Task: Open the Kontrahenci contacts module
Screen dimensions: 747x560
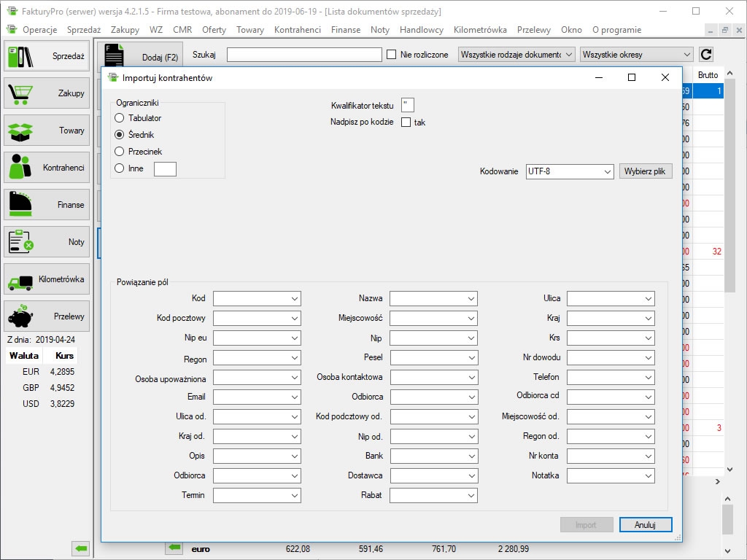Action: 47,168
